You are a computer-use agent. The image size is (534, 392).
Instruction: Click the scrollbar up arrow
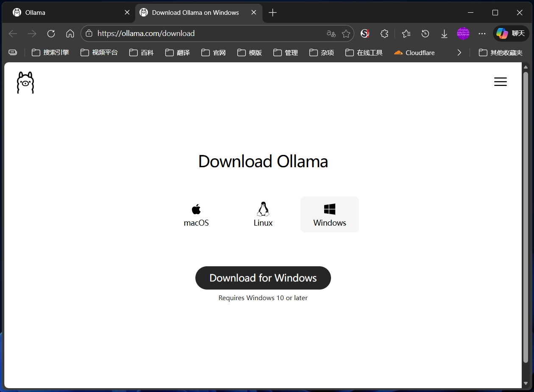[526, 67]
